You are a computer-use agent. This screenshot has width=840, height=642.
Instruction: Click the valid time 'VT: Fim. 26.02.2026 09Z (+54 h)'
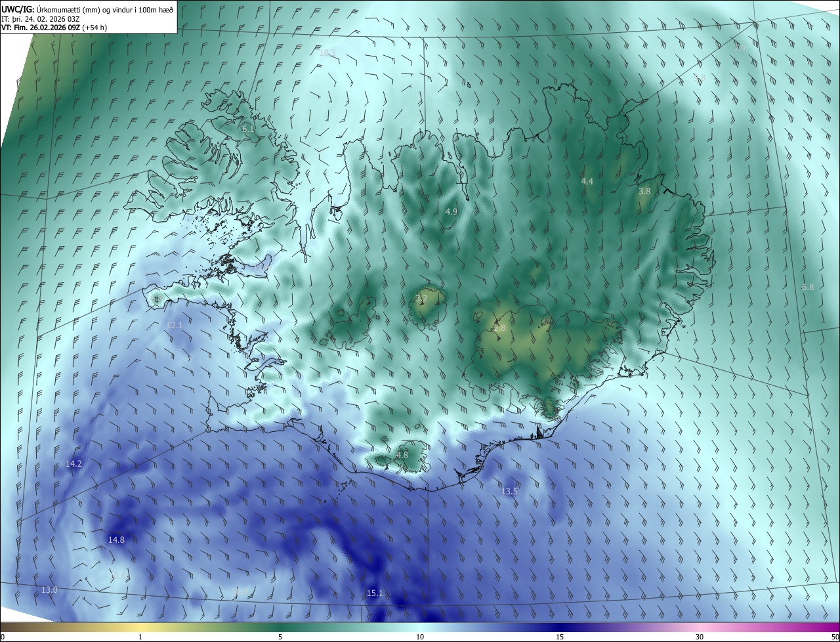tap(54, 28)
